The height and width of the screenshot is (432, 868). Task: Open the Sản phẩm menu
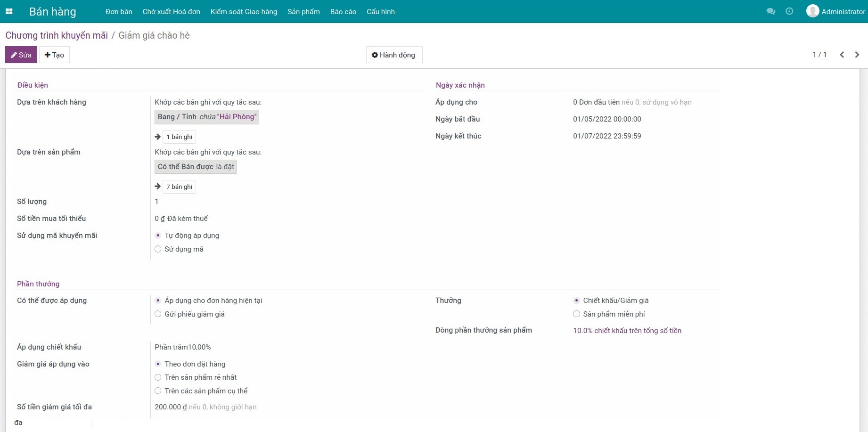303,11
